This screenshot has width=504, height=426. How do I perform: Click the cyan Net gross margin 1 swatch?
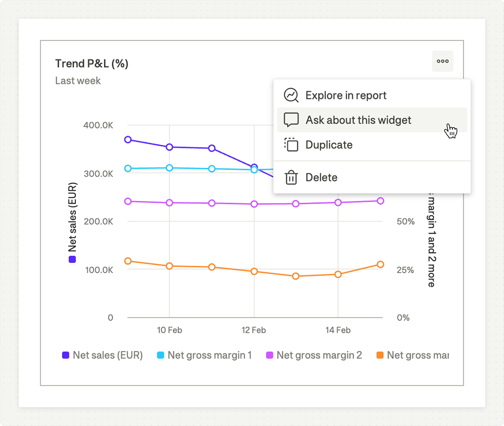click(x=160, y=355)
